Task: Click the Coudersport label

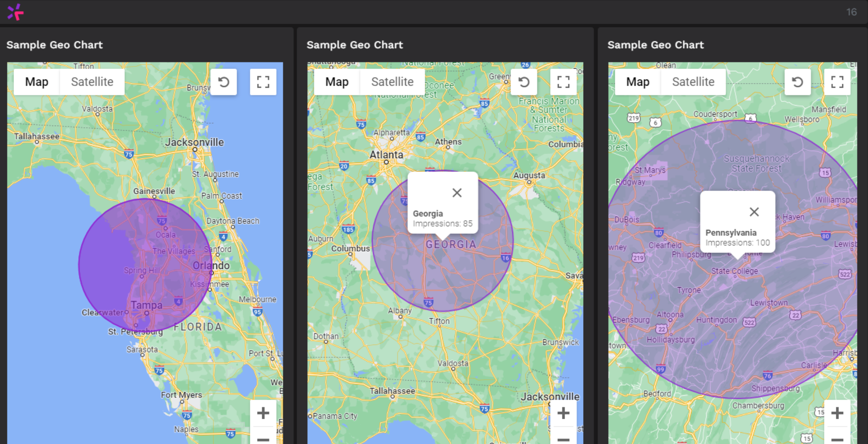Action: click(x=715, y=114)
